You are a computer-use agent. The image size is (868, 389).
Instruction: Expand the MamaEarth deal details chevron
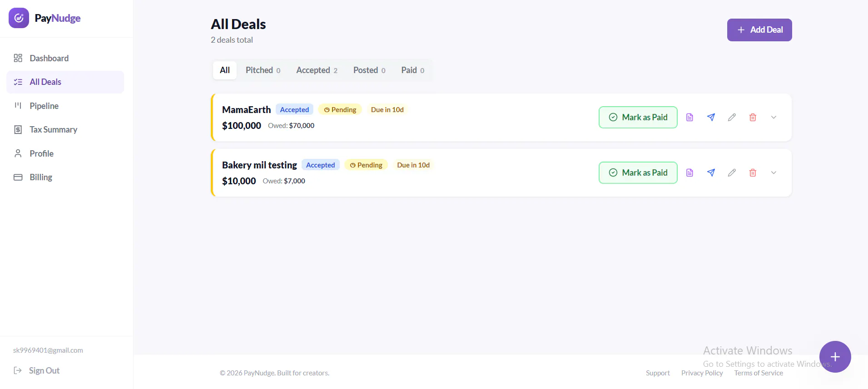coord(774,117)
